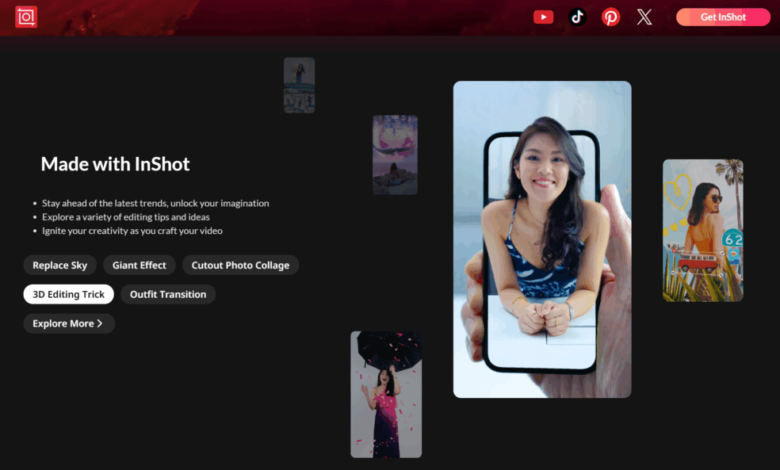The height and width of the screenshot is (470, 780).
Task: Open the small dimmed top thumbnail
Action: [x=299, y=85]
